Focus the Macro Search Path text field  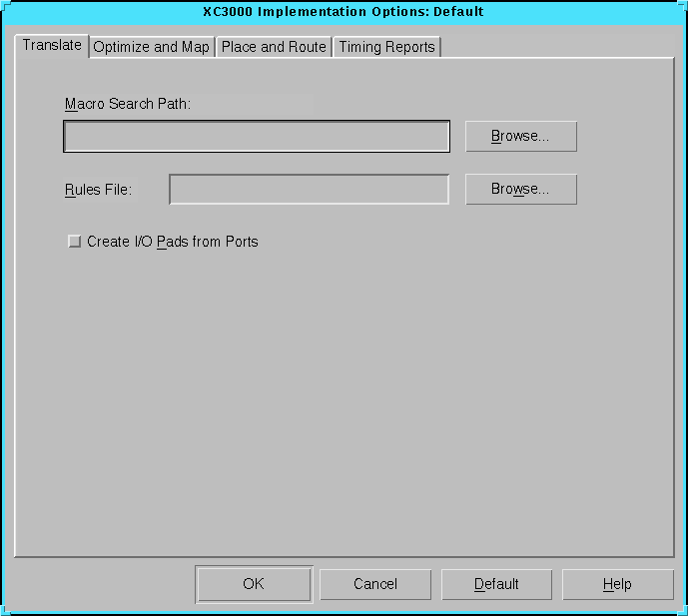[257, 137]
